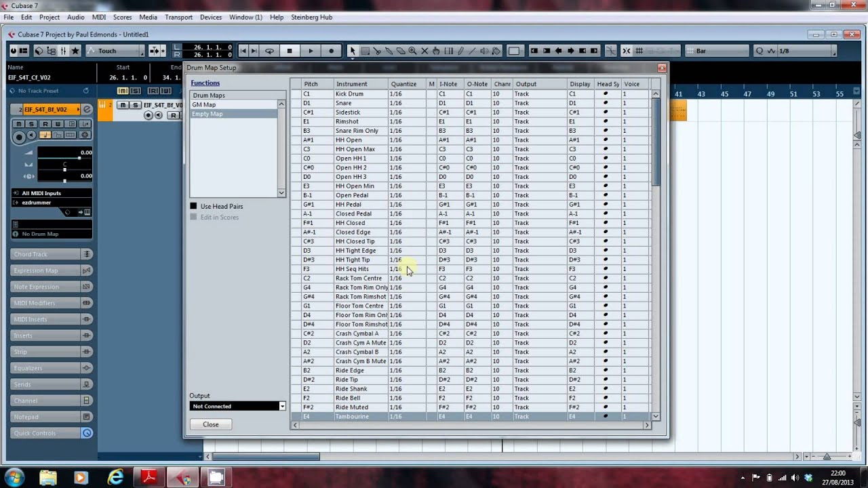The width and height of the screenshot is (868, 488).
Task: Go to next marker in transport
Action: click(254, 51)
